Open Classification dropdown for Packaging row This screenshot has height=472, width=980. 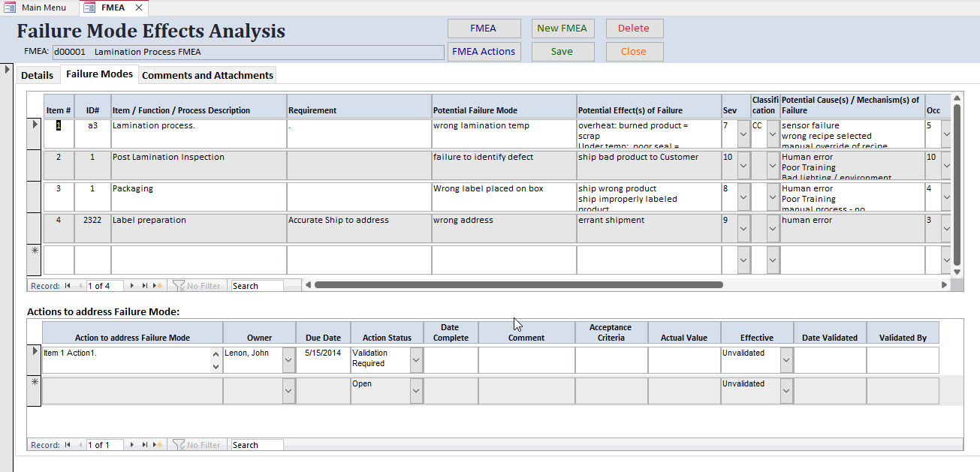click(x=772, y=197)
